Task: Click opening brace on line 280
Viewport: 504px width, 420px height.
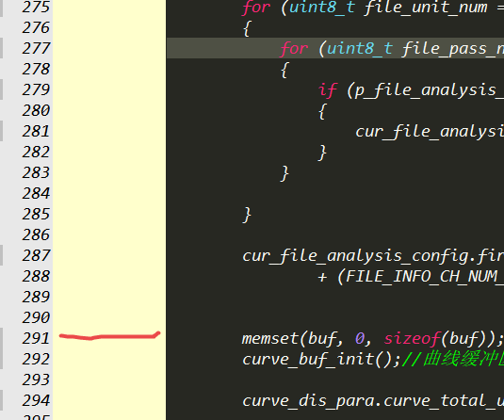Action: 322,111
